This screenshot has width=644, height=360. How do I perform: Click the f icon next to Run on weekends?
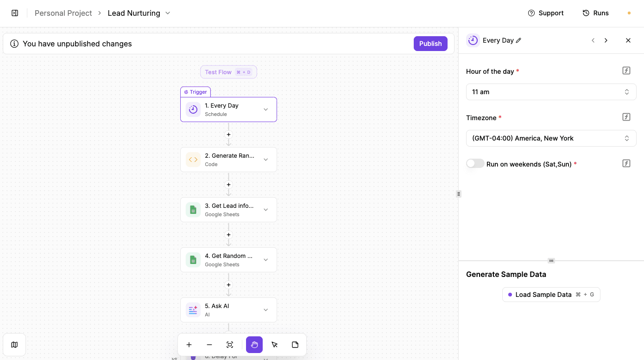626,163
